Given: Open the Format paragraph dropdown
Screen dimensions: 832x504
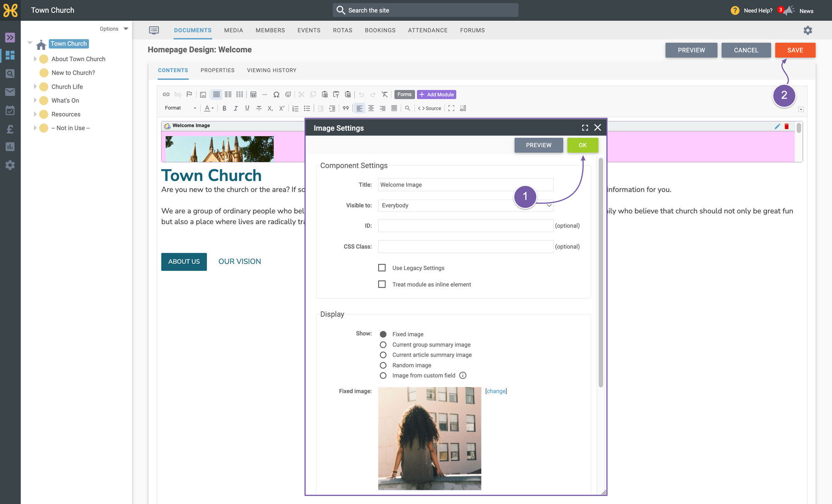Looking at the screenshot, I should [180, 108].
